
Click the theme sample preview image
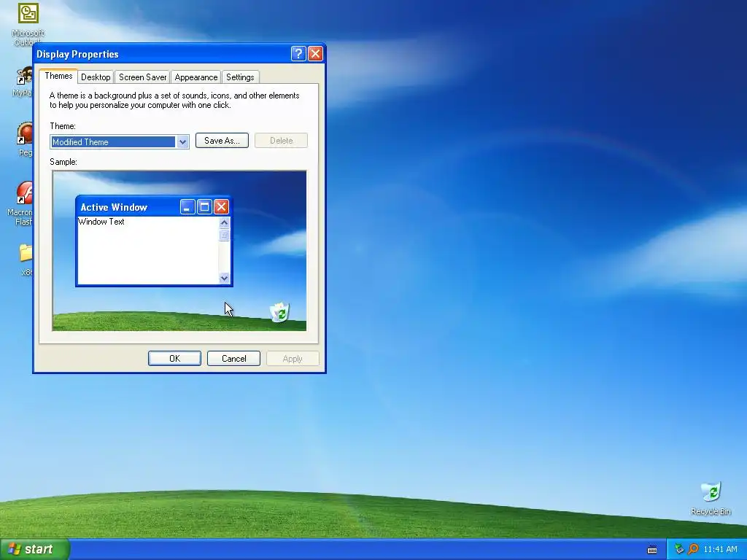[179, 251]
